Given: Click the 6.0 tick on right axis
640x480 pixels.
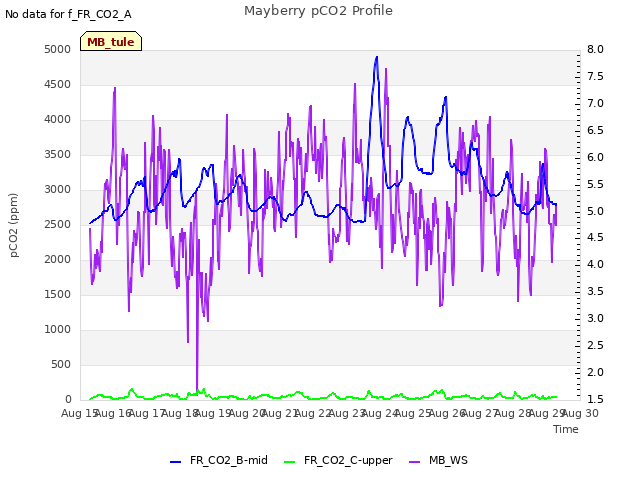Looking at the screenshot, I should pyautogui.click(x=595, y=157).
